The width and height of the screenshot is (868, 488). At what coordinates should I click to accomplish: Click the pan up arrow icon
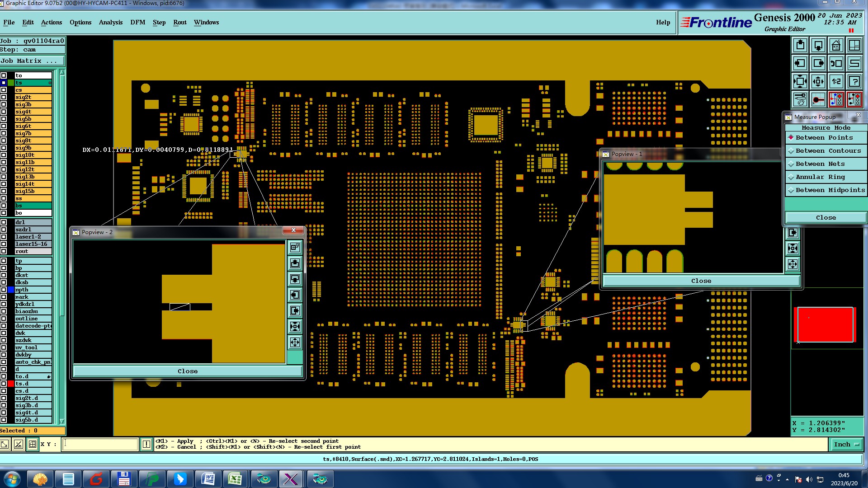point(800,45)
